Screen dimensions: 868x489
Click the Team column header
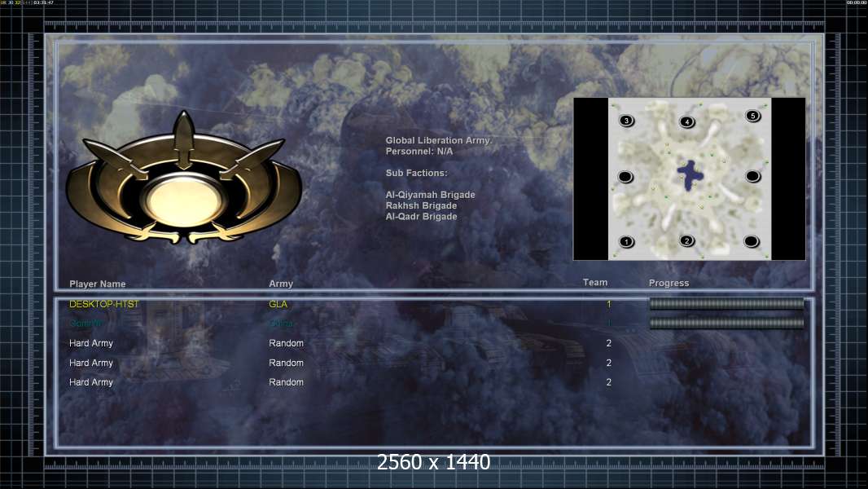[595, 283]
